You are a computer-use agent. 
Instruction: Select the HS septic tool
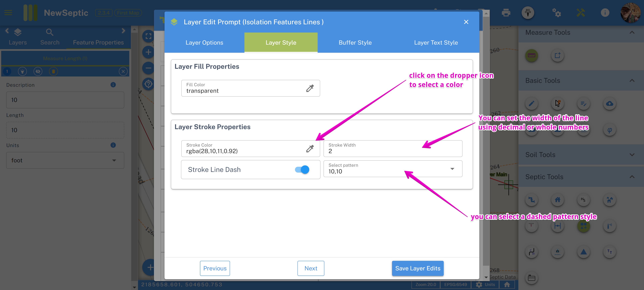[x=584, y=200]
